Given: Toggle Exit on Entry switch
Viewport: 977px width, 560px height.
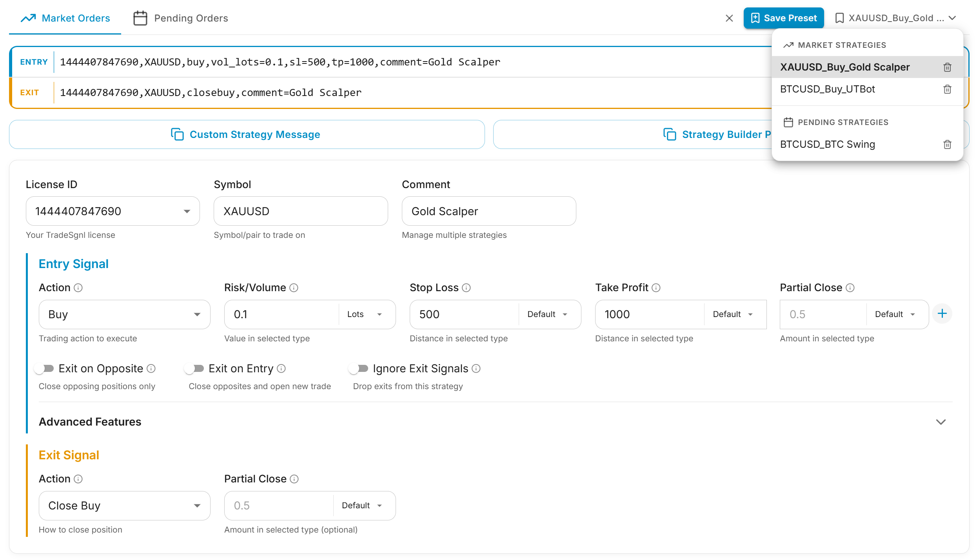Looking at the screenshot, I should pyautogui.click(x=194, y=368).
